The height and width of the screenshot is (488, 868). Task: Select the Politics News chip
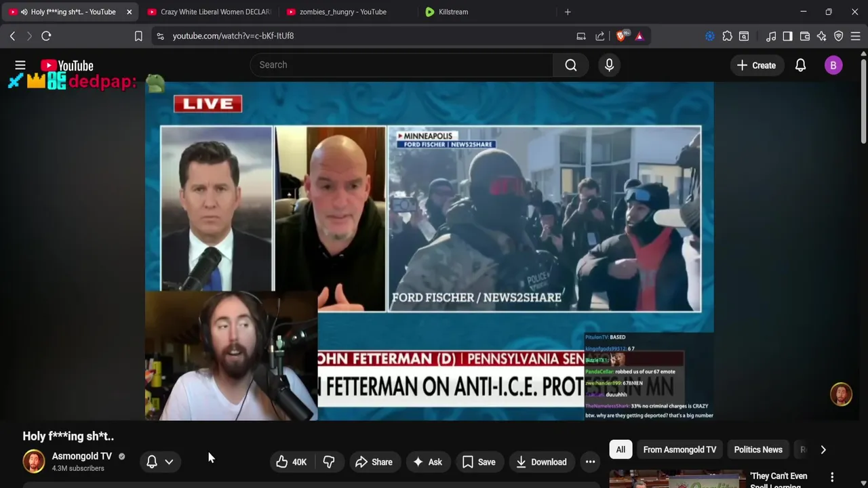tap(758, 449)
